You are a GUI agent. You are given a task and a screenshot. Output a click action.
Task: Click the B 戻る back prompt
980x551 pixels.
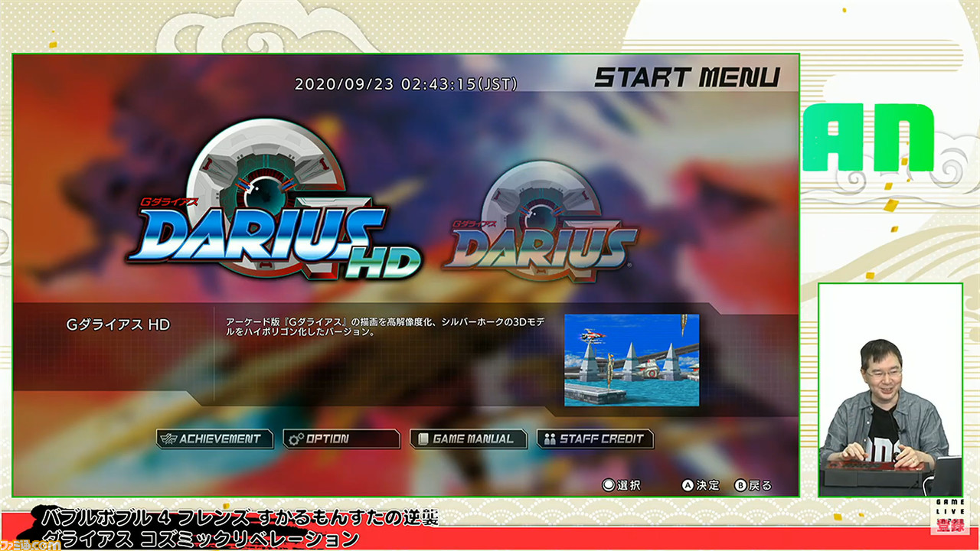click(x=753, y=485)
